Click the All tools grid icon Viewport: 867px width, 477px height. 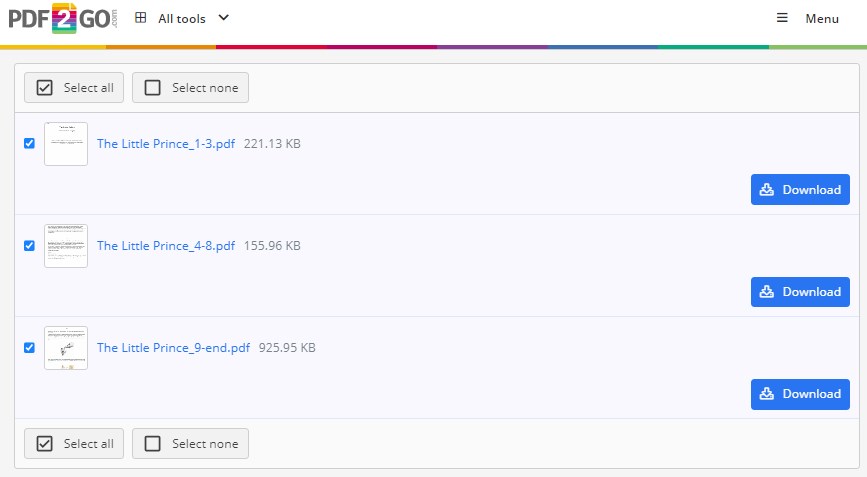pos(140,18)
